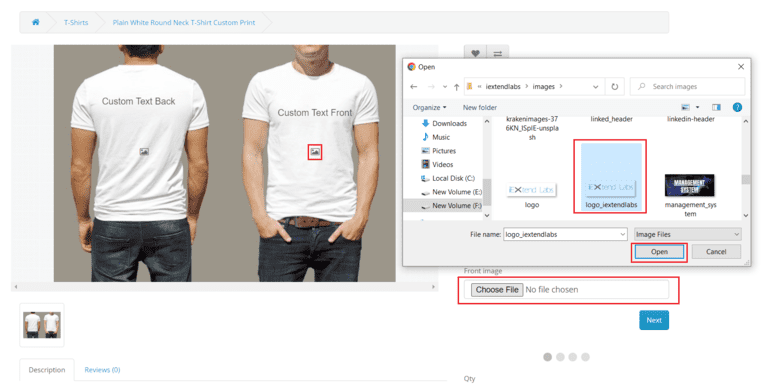
Task: Toggle the preview pane icon
Action: (x=716, y=107)
